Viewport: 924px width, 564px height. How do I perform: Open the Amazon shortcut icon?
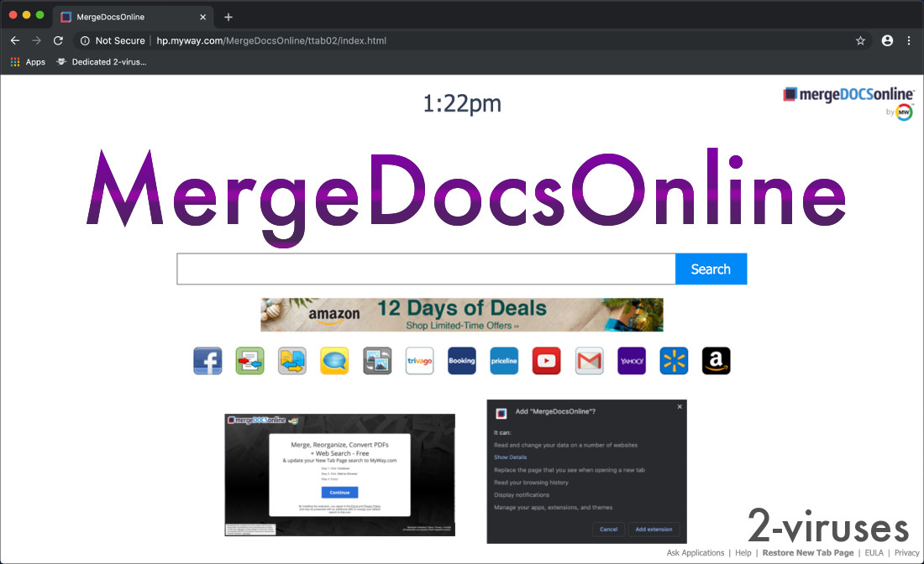[x=716, y=360]
